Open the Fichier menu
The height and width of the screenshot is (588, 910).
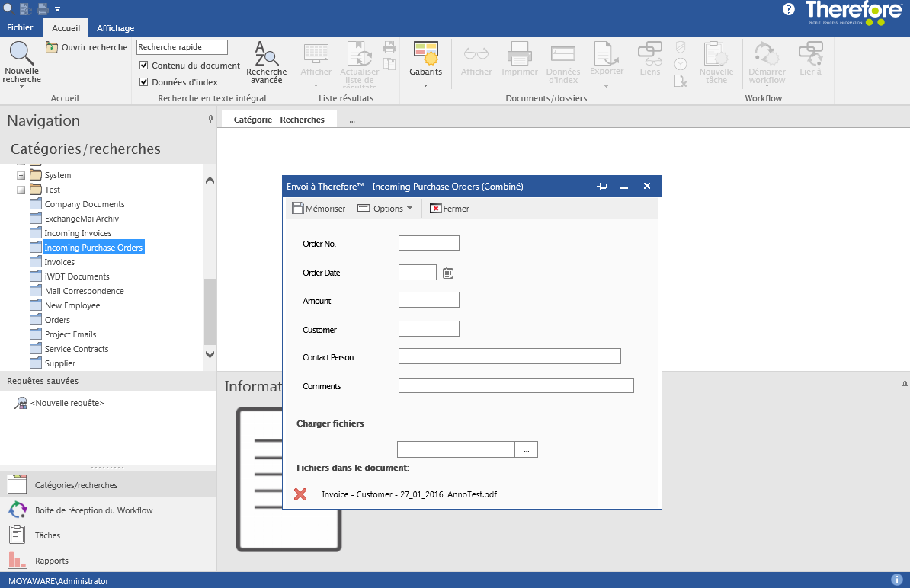pos(20,27)
